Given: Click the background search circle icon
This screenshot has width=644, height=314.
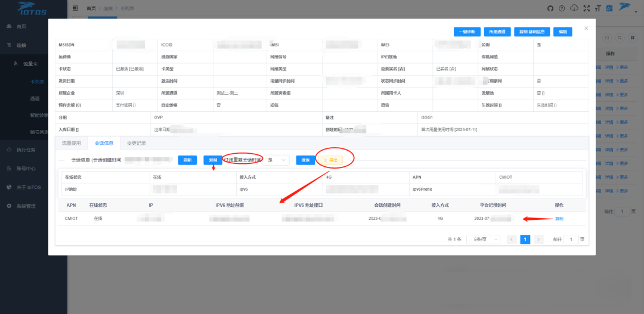Looking at the screenshot, I should pos(607,38).
